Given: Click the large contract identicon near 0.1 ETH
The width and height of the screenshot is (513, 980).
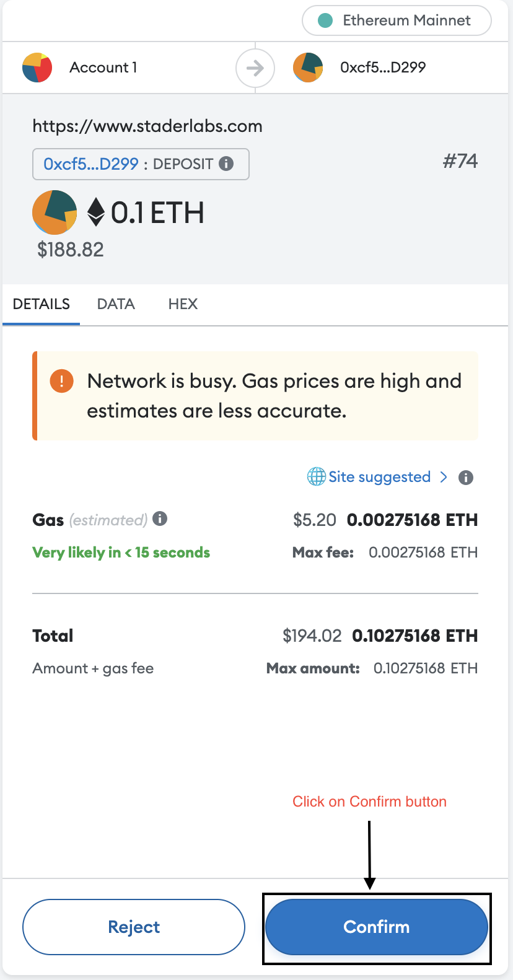Looking at the screenshot, I should coord(55,212).
